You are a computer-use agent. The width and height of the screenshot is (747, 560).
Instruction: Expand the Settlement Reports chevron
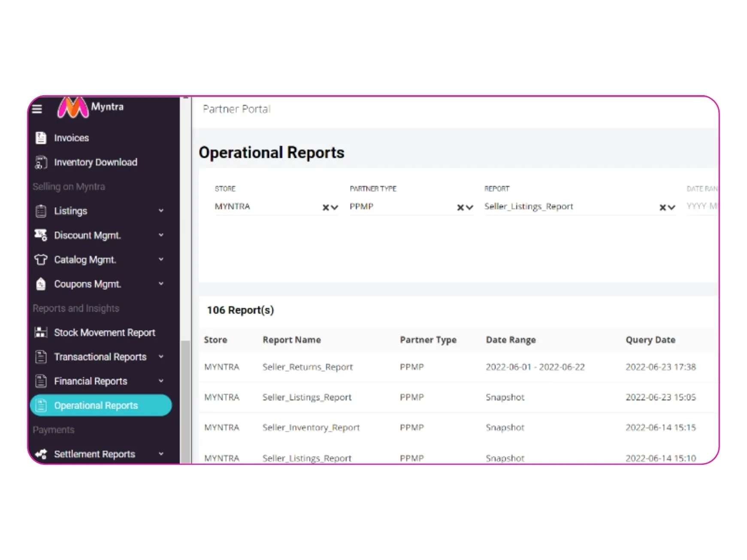click(161, 454)
